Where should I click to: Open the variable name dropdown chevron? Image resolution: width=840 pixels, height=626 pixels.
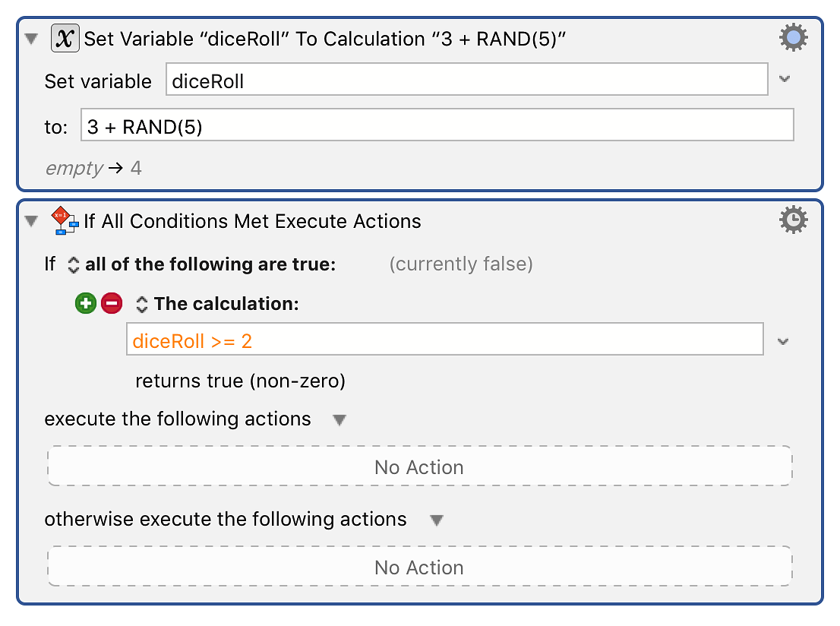[x=785, y=79]
